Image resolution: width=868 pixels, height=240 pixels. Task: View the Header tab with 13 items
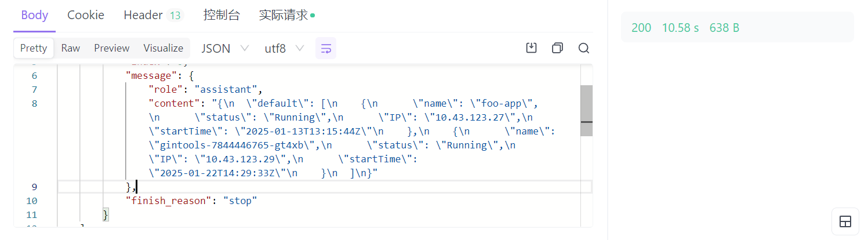point(152,16)
